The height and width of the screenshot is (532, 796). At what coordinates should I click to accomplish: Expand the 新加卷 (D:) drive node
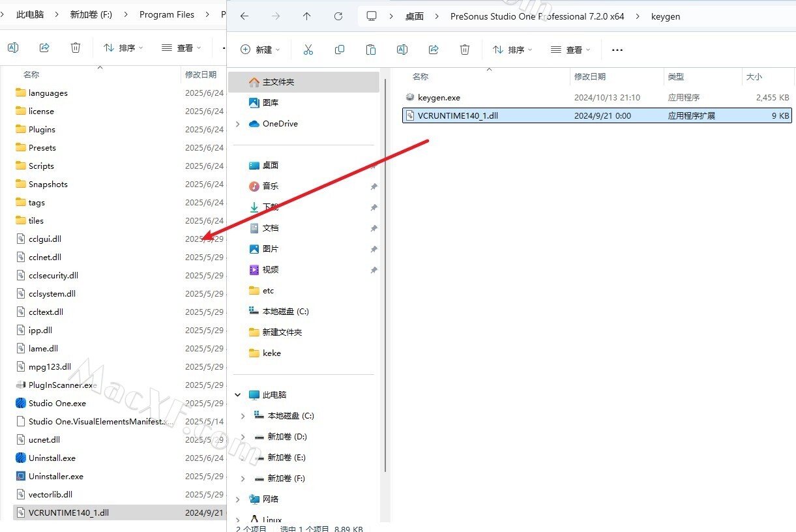243,437
